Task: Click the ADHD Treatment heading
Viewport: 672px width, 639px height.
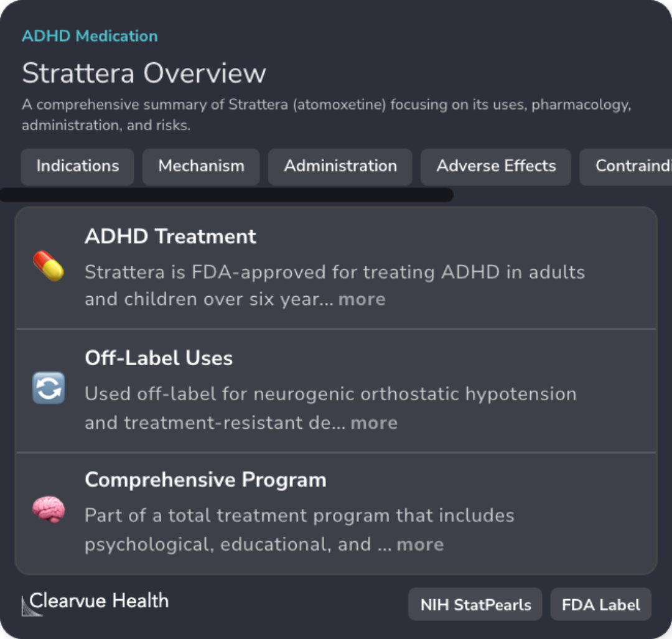Action: 170,236
